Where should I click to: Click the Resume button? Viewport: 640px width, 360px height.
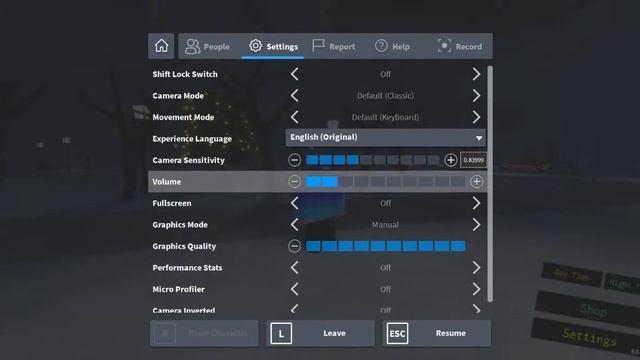(x=437, y=333)
